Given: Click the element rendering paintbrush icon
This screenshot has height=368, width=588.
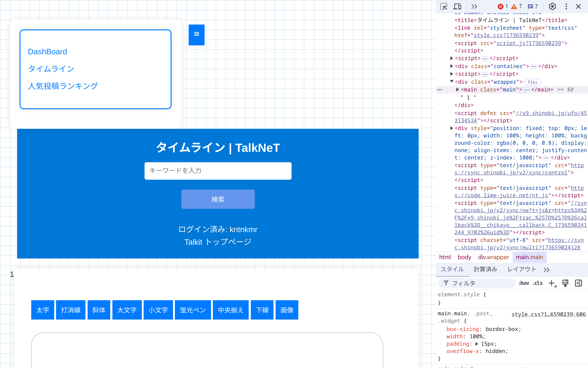Looking at the screenshot, I should (565, 283).
